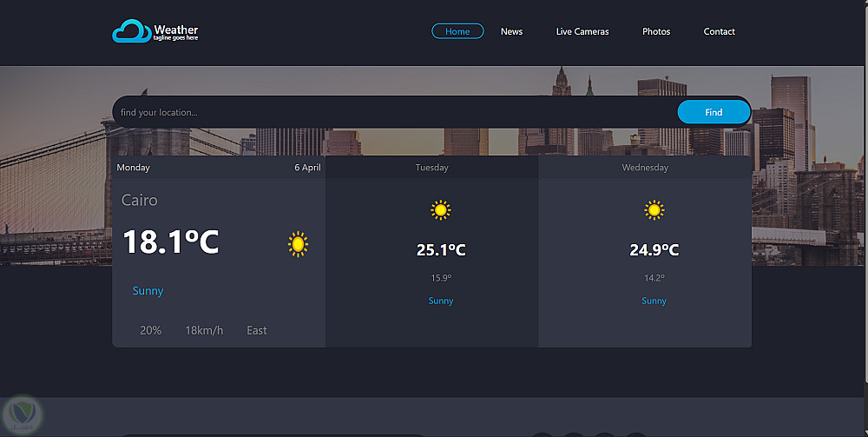
Task: Click the 24.9°C temperature
Action: pyautogui.click(x=654, y=250)
